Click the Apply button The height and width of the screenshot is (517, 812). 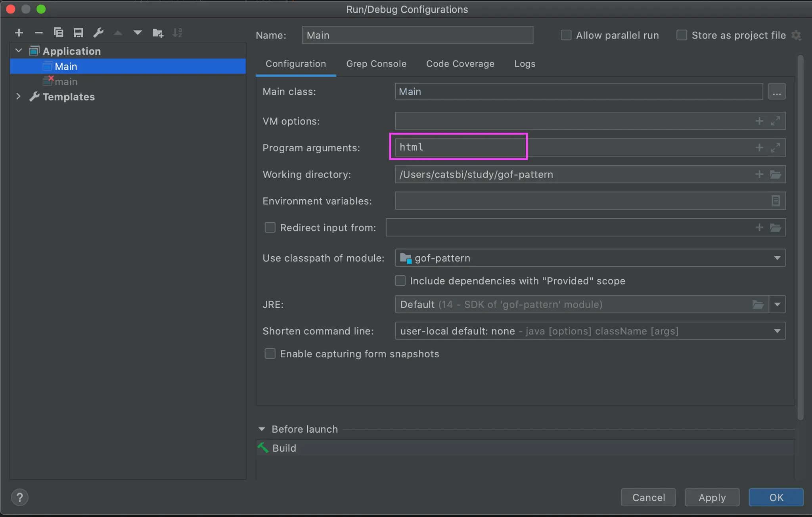coord(712,497)
